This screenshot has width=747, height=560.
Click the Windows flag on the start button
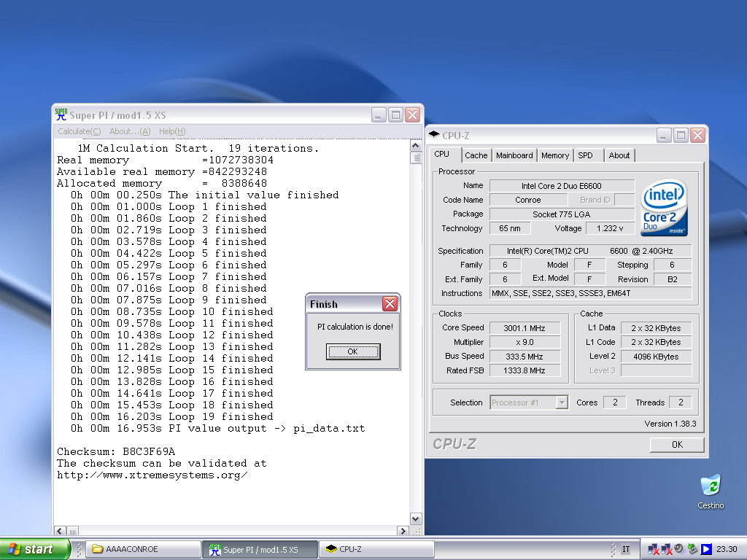[15, 549]
